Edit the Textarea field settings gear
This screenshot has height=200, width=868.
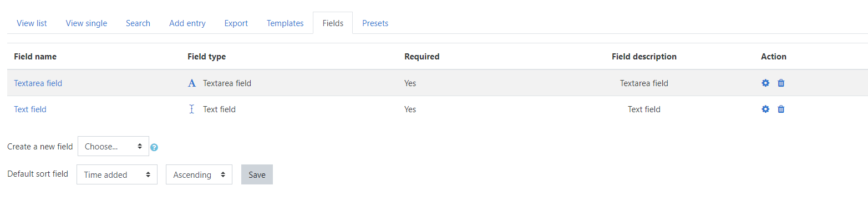pos(765,83)
